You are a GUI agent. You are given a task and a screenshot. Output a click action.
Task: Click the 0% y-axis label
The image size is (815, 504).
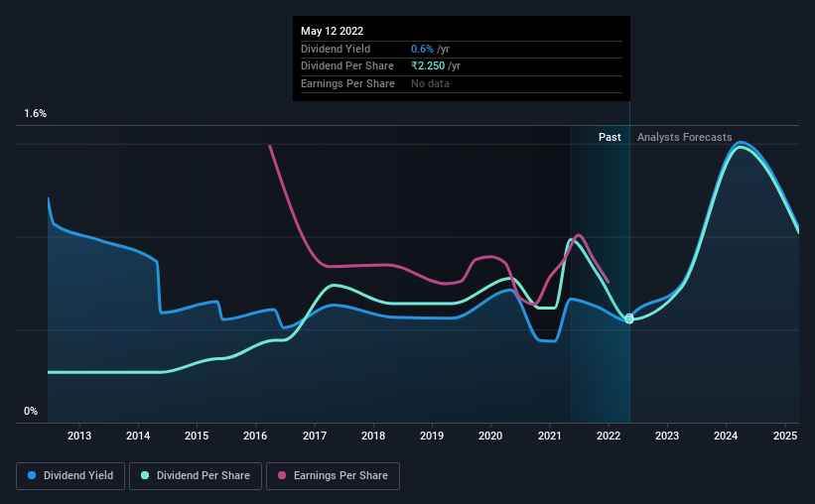click(31, 411)
